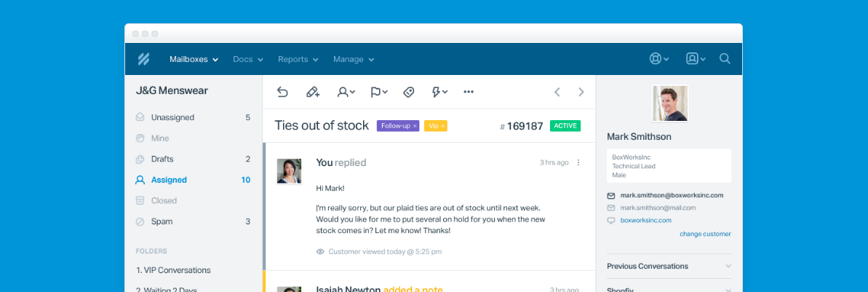This screenshot has width=868, height=292.
Task: Open the user account dropdown
Action: [x=696, y=59]
